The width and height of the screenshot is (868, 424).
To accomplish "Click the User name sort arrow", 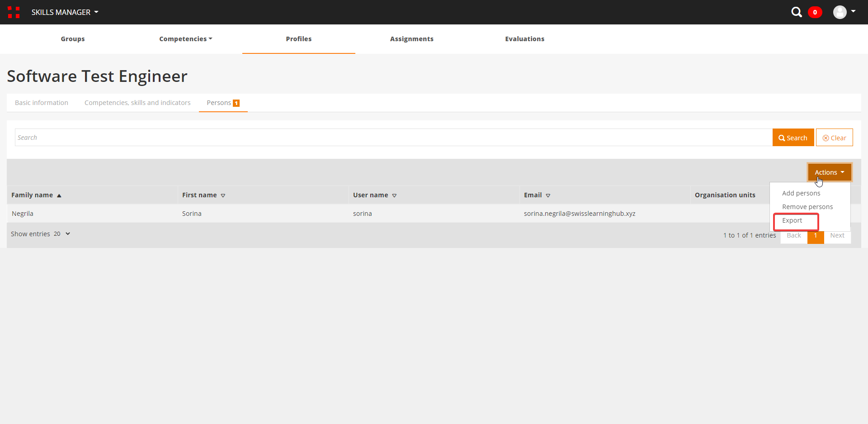I will [394, 195].
